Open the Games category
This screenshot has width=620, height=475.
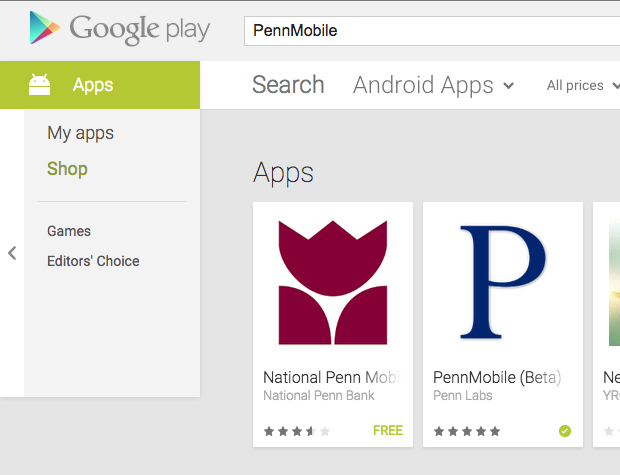pyautogui.click(x=69, y=231)
